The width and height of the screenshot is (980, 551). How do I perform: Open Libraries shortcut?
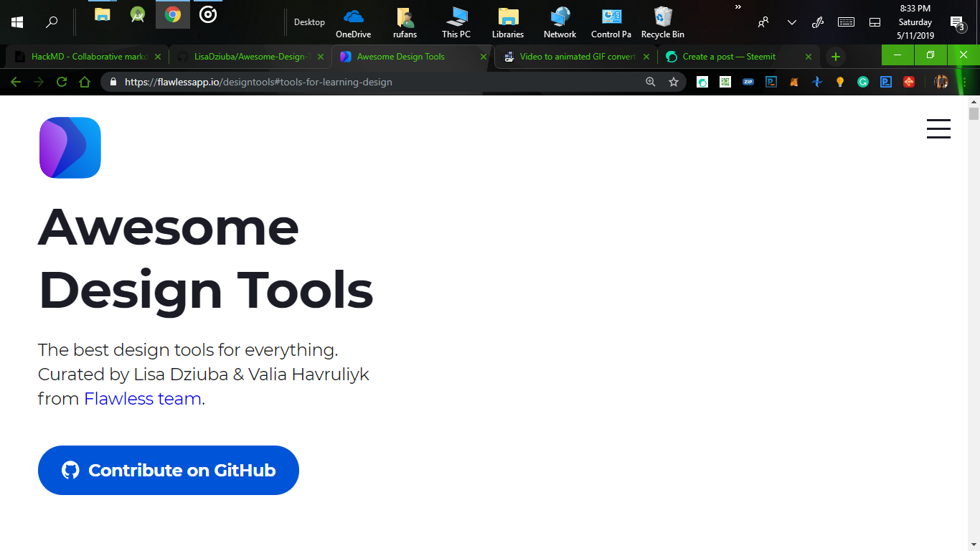pos(508,22)
